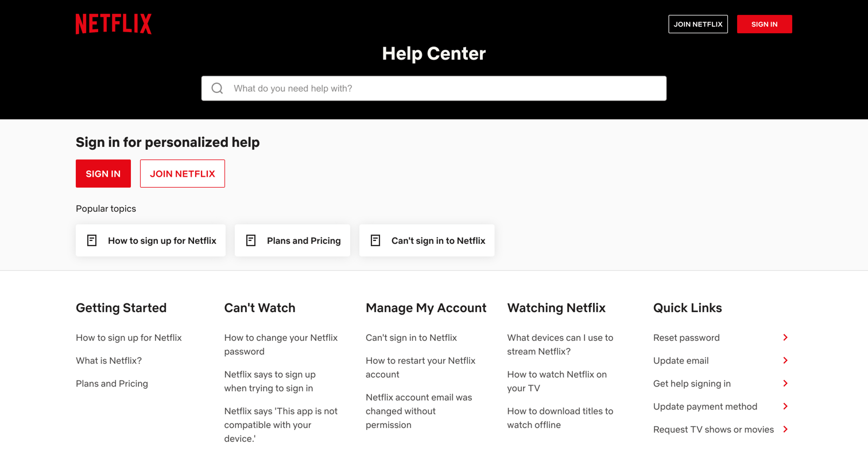Image resolution: width=868 pixels, height=467 pixels.
Task: Open 'Netflix account email was changed without permission'
Action: point(418,411)
